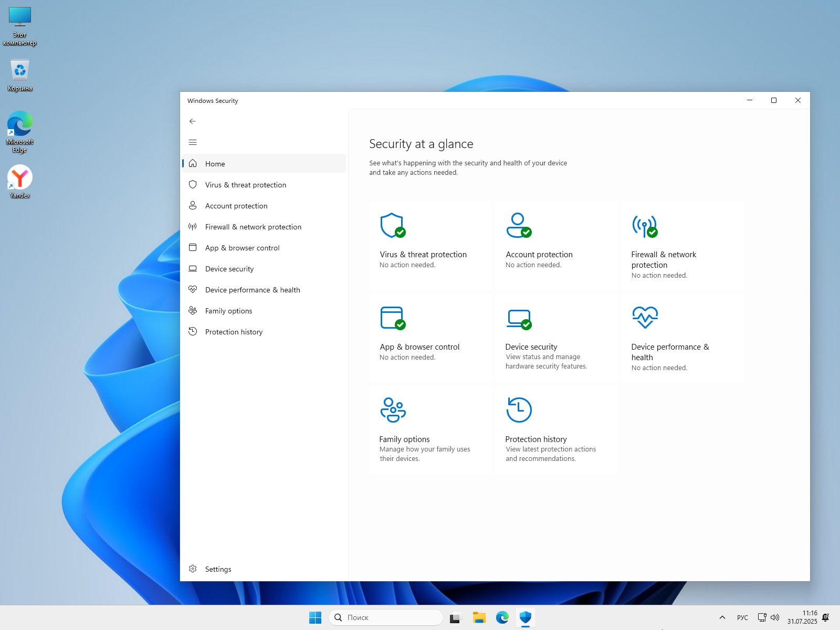Viewport: 840px width, 630px height.
Task: Click the Windows Security taskbar icon
Action: click(526, 618)
